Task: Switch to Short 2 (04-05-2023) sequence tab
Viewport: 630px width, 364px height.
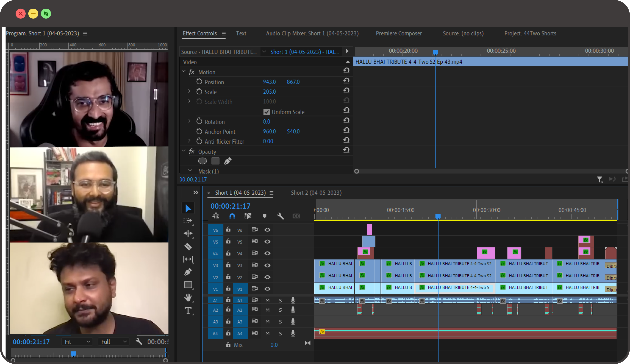Action: pyautogui.click(x=316, y=193)
